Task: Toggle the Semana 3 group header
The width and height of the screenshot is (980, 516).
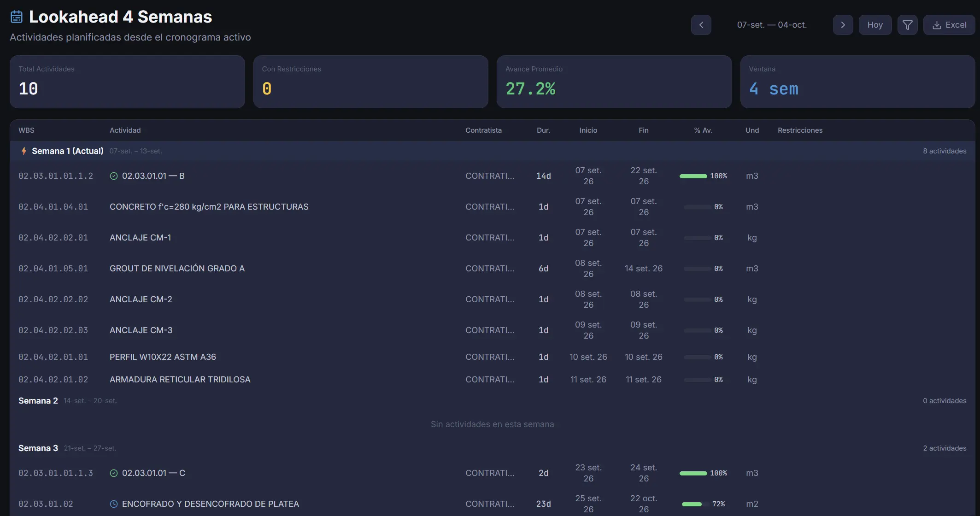Action: (492, 448)
